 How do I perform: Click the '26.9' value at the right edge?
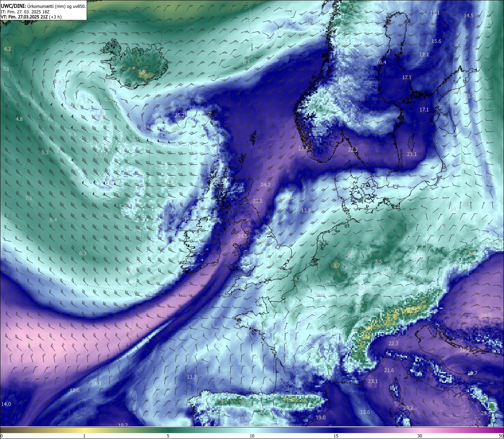point(486,315)
